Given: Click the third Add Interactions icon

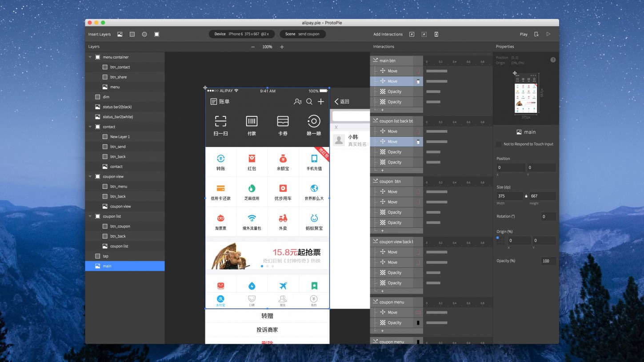Looking at the screenshot, I should [436, 34].
